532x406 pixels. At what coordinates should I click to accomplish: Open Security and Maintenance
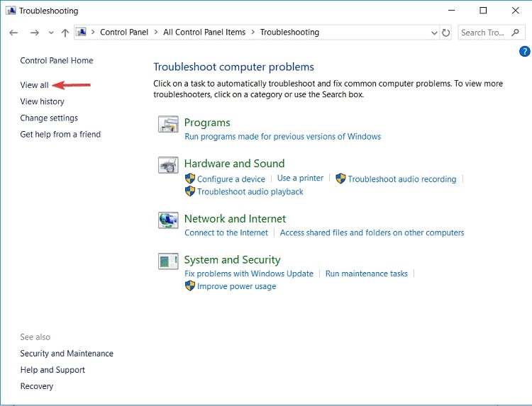coord(67,354)
